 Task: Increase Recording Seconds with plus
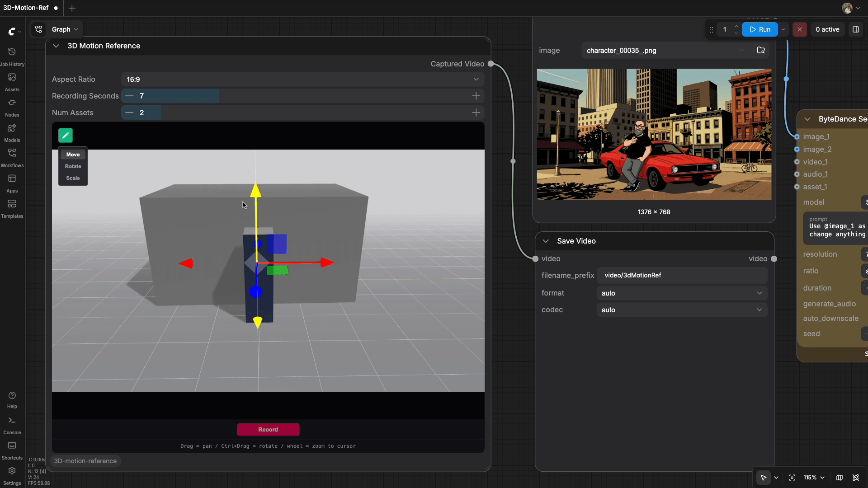pyautogui.click(x=476, y=96)
